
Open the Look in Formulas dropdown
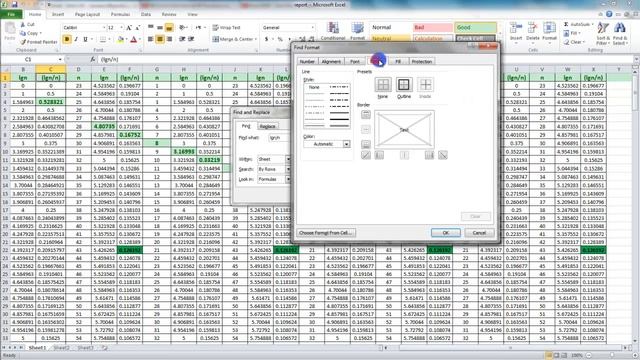point(288,179)
